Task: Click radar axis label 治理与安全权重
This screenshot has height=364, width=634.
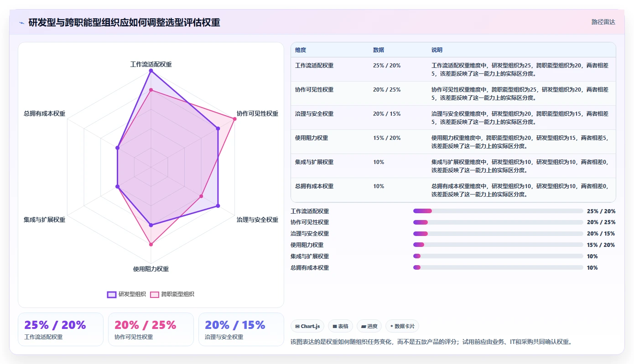Action: pos(257,220)
